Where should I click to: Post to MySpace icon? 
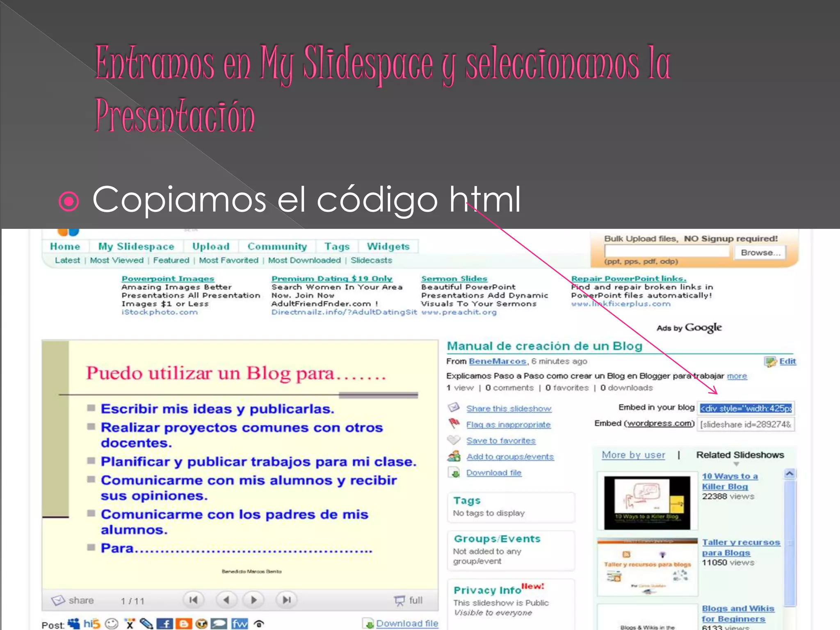(74, 624)
